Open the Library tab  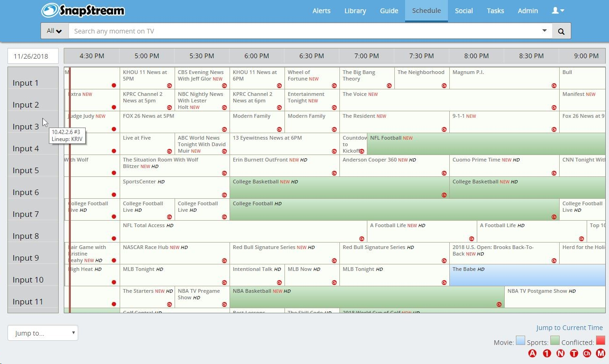pyautogui.click(x=355, y=11)
